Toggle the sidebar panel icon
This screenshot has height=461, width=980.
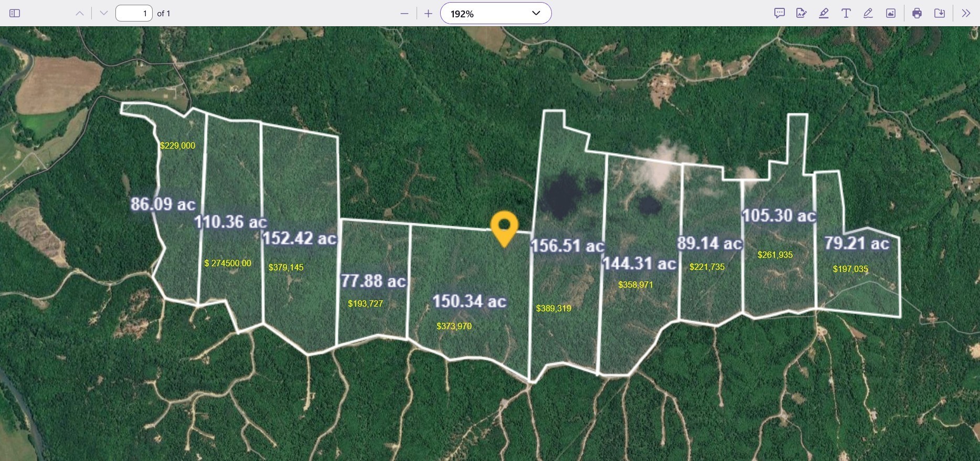(x=15, y=13)
